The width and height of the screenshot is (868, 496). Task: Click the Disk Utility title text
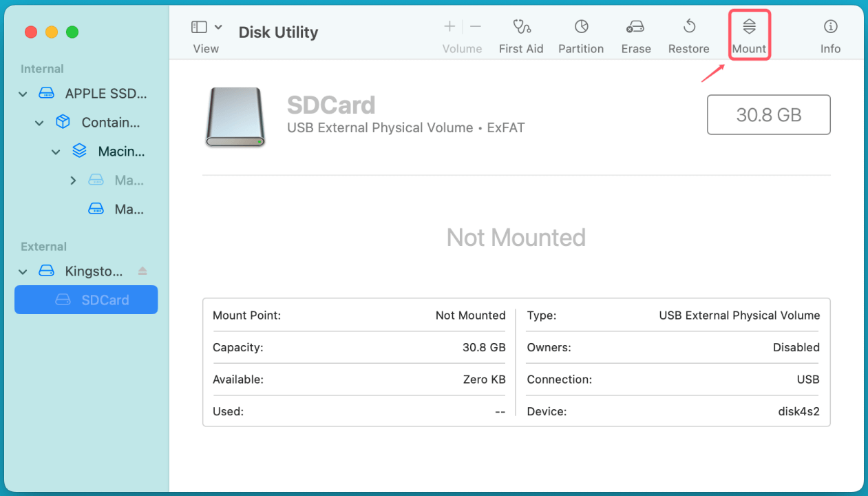[x=278, y=32]
